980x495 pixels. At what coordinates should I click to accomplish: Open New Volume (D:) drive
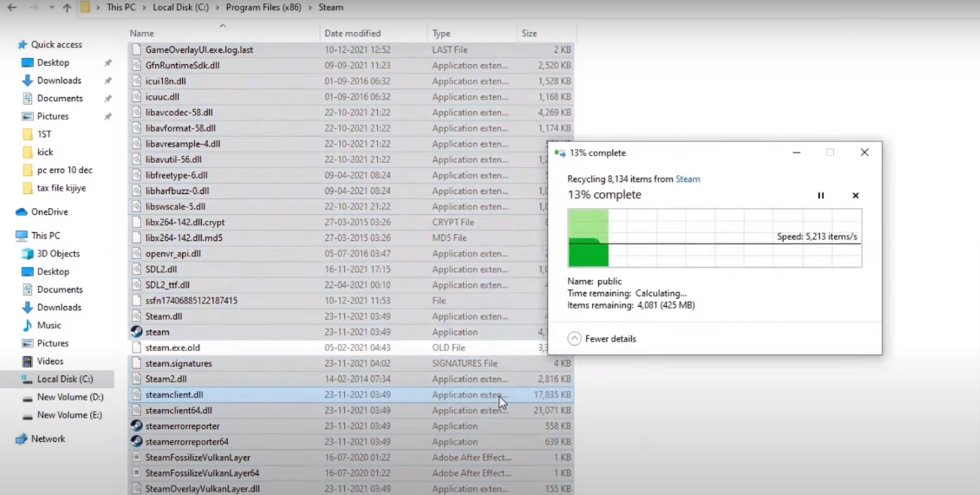(x=70, y=397)
